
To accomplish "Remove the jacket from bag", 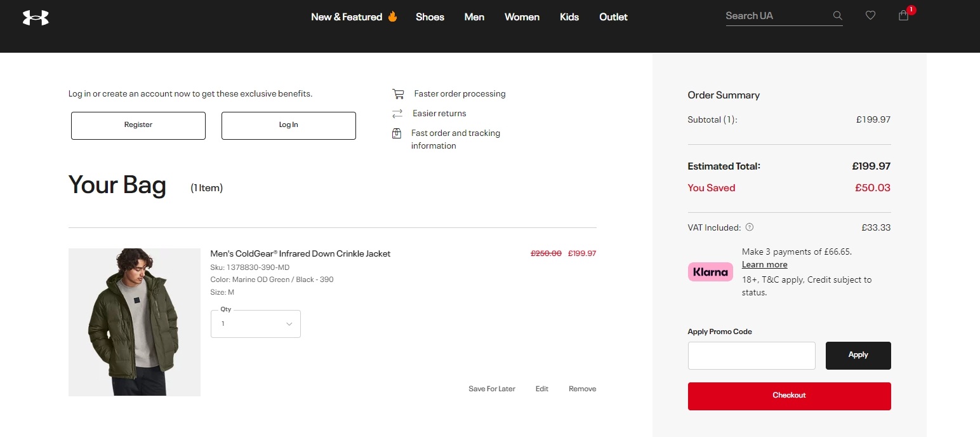I will coord(583,389).
